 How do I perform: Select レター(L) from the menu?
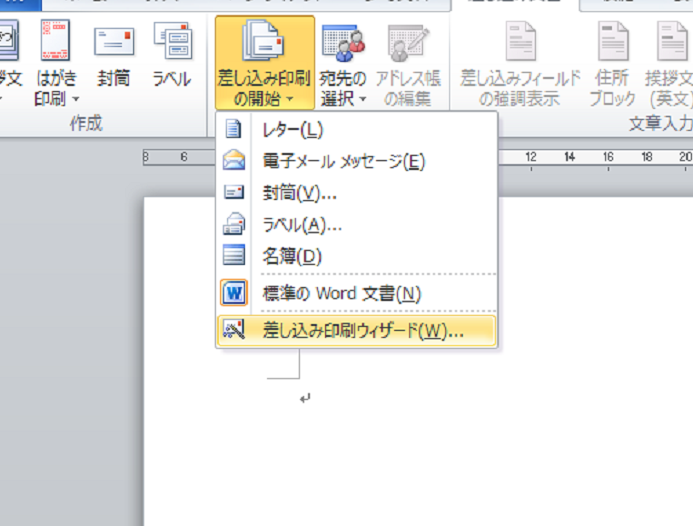click(356, 130)
